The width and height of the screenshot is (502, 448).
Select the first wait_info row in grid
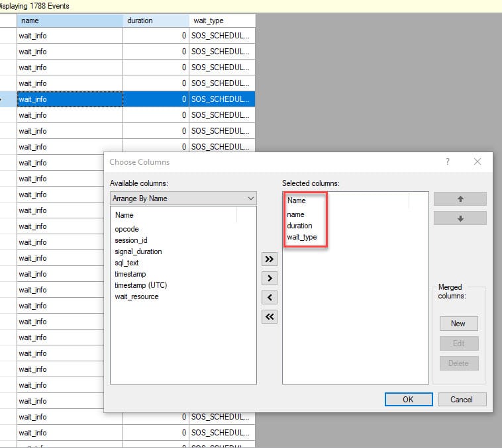click(x=70, y=36)
